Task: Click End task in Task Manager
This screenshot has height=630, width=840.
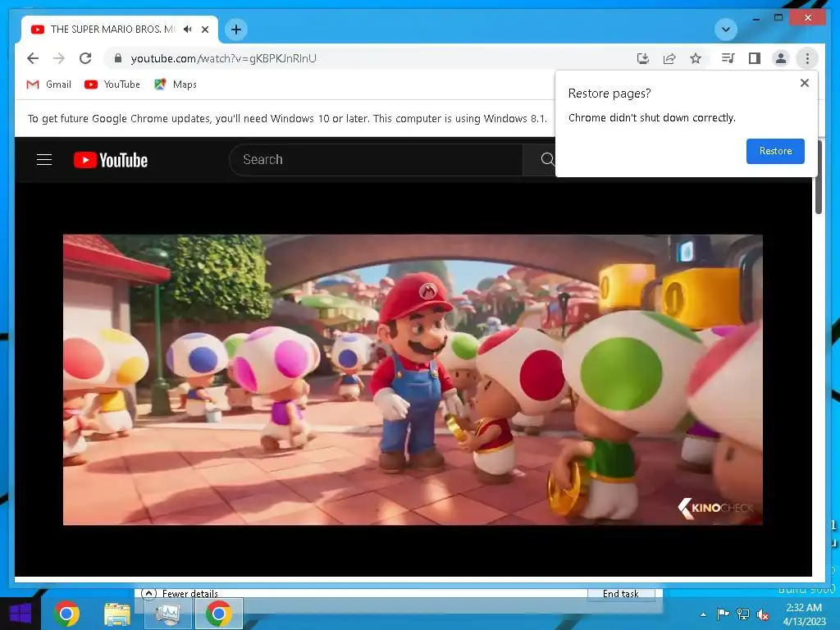Action: coord(621,594)
